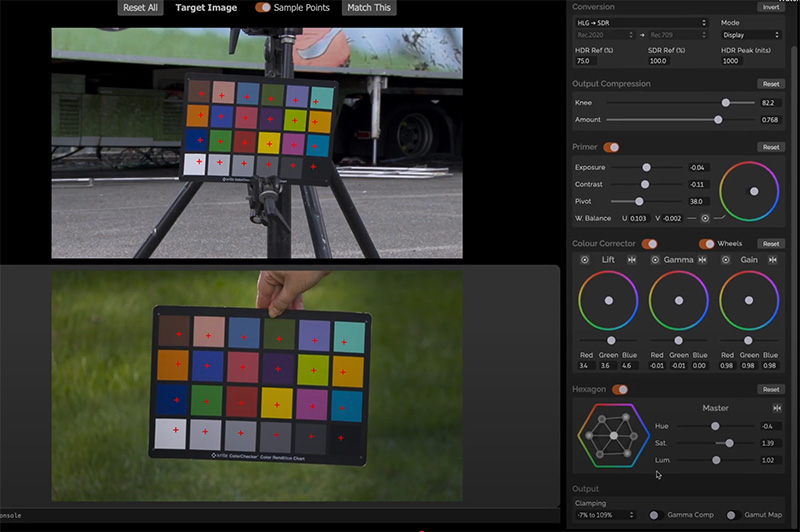Click the Hexagon Master reset arrows icon
This screenshot has height=532, width=800.
click(777, 408)
